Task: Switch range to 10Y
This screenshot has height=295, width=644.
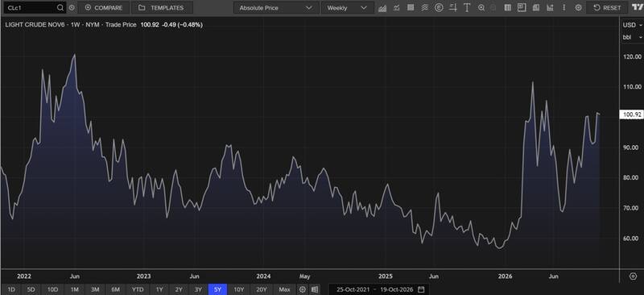Action: [x=238, y=289]
